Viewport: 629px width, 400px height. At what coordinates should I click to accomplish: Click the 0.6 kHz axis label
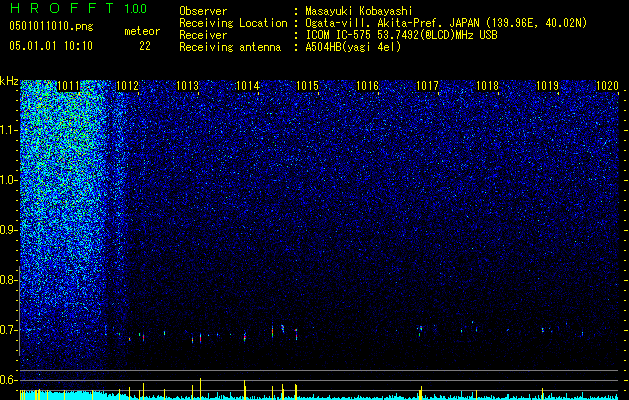click(x=9, y=380)
